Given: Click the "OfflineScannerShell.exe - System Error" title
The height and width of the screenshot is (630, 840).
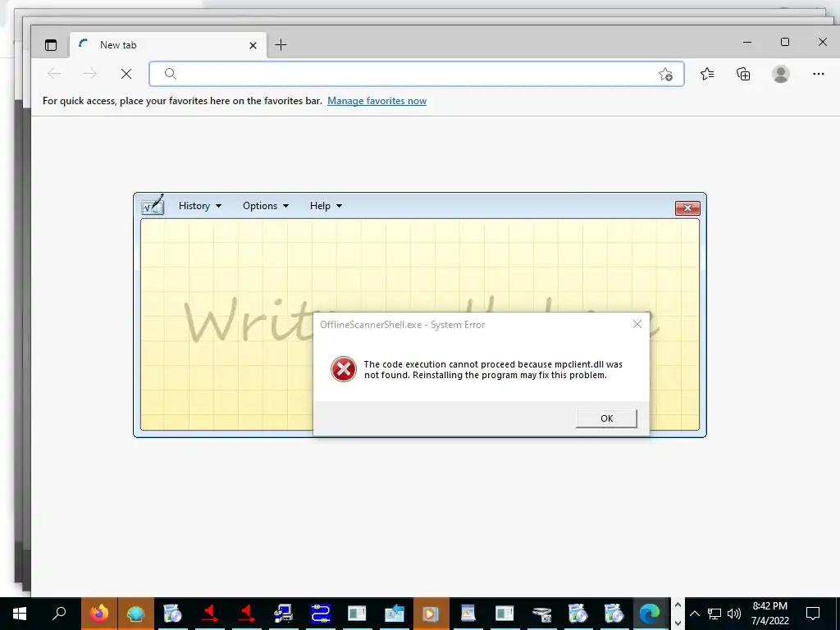Looking at the screenshot, I should coord(402,325).
